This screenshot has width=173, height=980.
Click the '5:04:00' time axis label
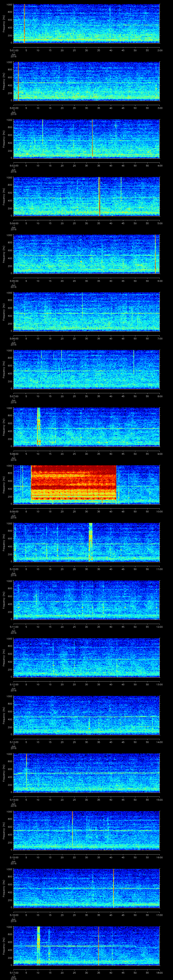(x=14, y=223)
